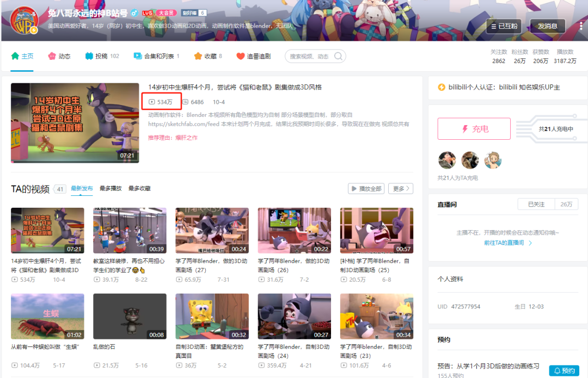Click the male gender icon
The height and width of the screenshot is (378, 588).
click(x=134, y=13)
